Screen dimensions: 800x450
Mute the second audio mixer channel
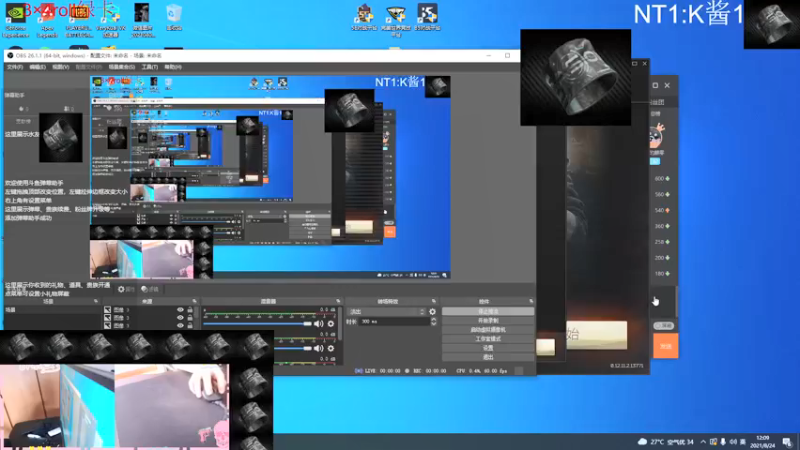click(319, 348)
